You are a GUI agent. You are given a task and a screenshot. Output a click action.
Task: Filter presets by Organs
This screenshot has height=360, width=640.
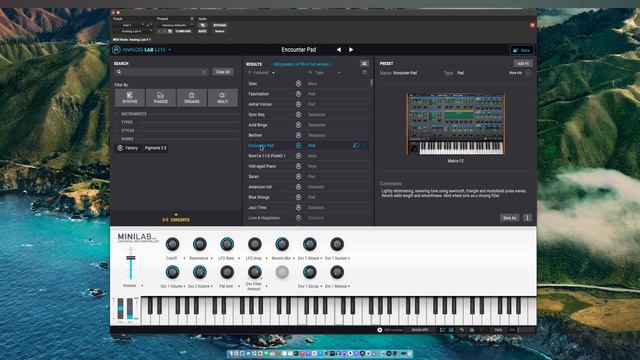(192, 98)
